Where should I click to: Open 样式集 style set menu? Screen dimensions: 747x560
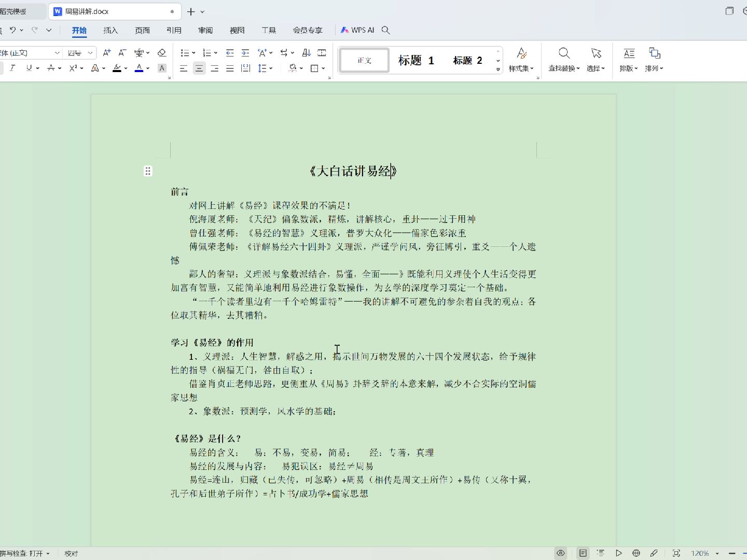521,60
